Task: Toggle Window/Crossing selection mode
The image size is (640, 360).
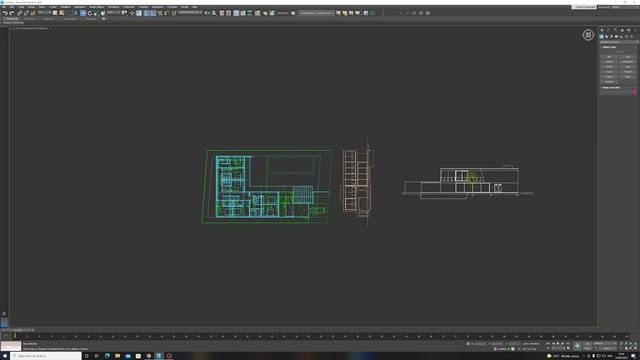Action: pos(75,13)
